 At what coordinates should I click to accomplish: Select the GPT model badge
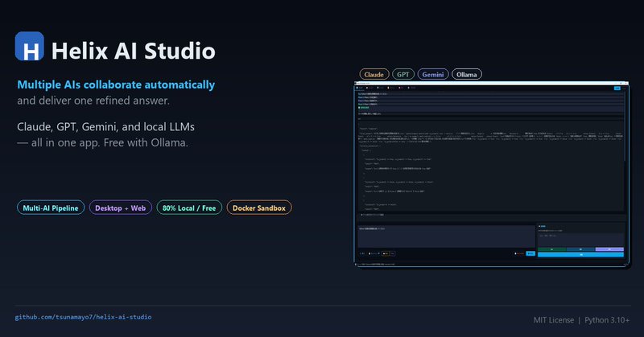point(402,74)
